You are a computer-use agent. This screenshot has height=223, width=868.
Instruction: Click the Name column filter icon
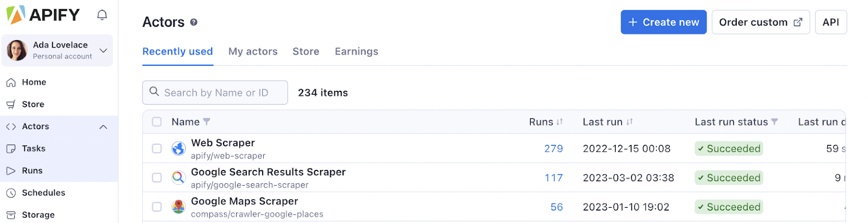coord(207,122)
